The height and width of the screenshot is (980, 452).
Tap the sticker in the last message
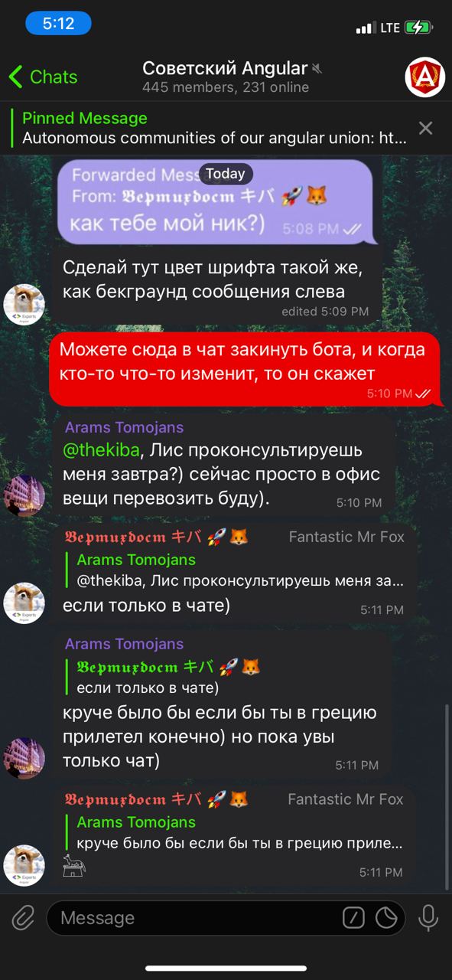[x=75, y=866]
